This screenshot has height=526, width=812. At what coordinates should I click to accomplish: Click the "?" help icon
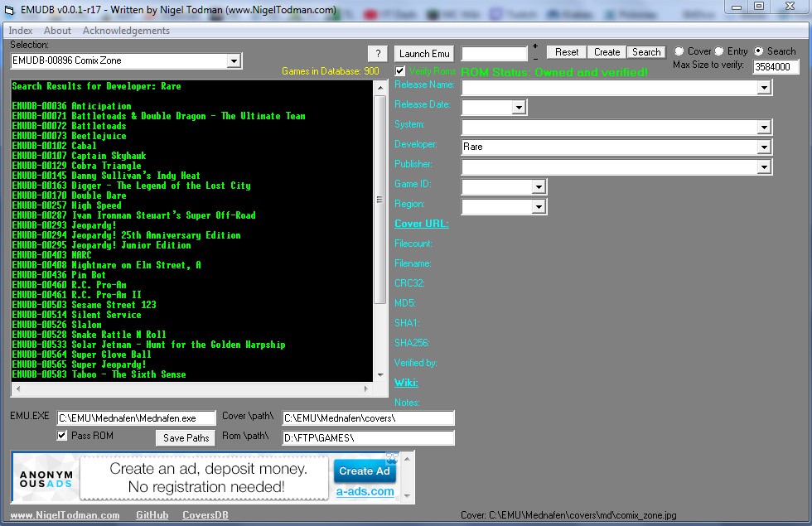point(378,52)
